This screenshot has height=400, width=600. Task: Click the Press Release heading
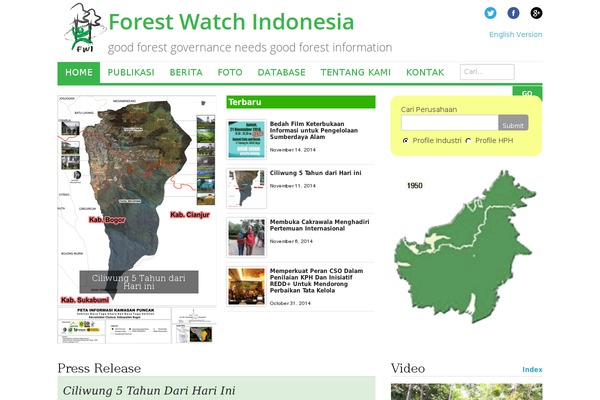pos(99,368)
